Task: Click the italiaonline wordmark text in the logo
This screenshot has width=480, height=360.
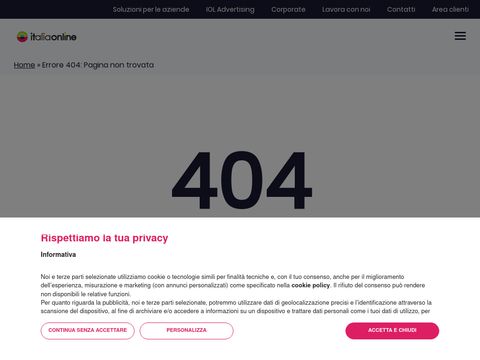Action: [53, 37]
